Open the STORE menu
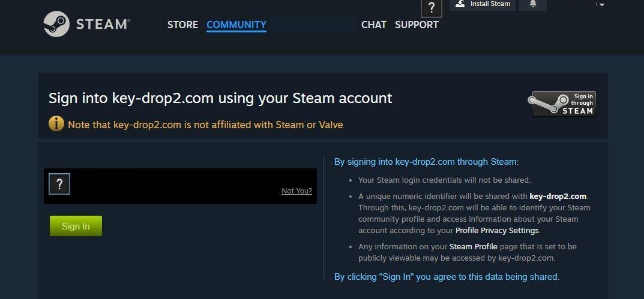Screen dimensions: 644x299 click(182, 25)
